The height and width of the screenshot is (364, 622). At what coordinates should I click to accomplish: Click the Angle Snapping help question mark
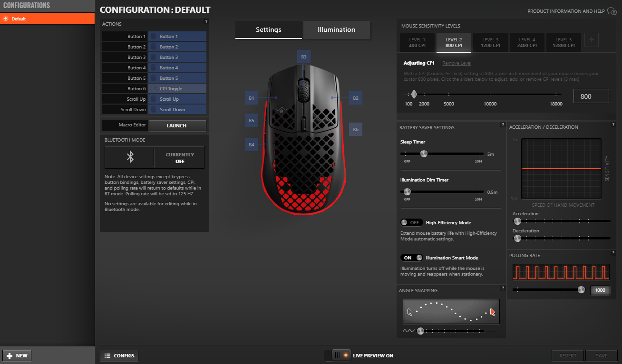tap(503, 288)
